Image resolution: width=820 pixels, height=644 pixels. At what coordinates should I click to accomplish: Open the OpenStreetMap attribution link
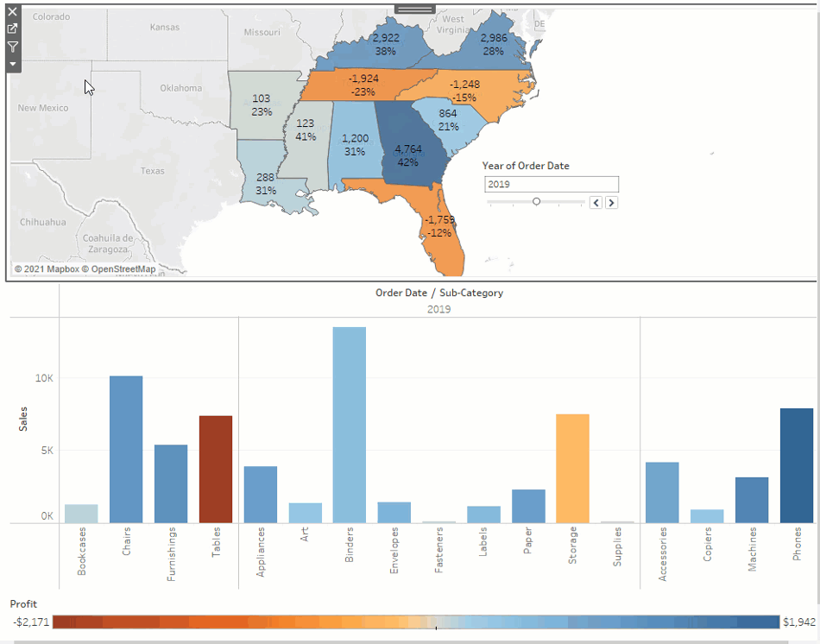coord(123,269)
